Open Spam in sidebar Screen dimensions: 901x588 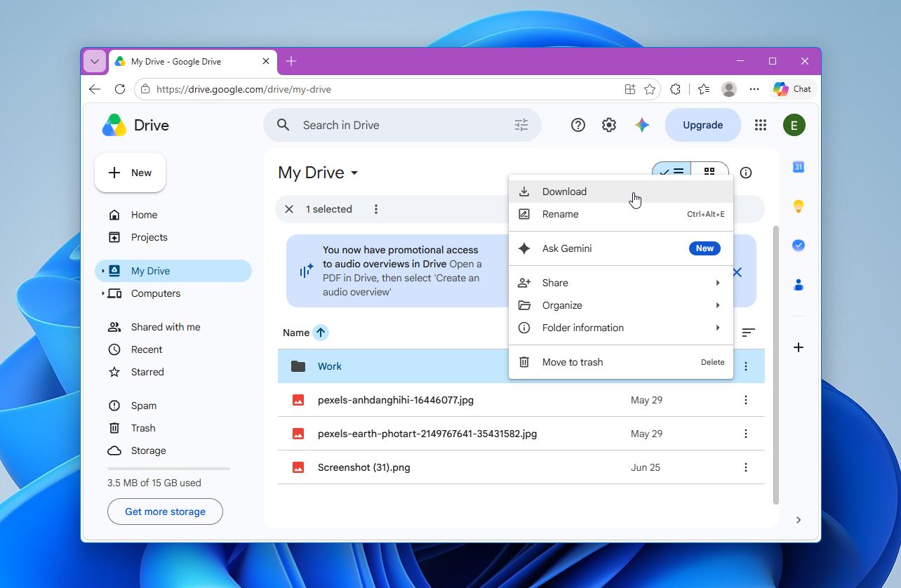173,406
